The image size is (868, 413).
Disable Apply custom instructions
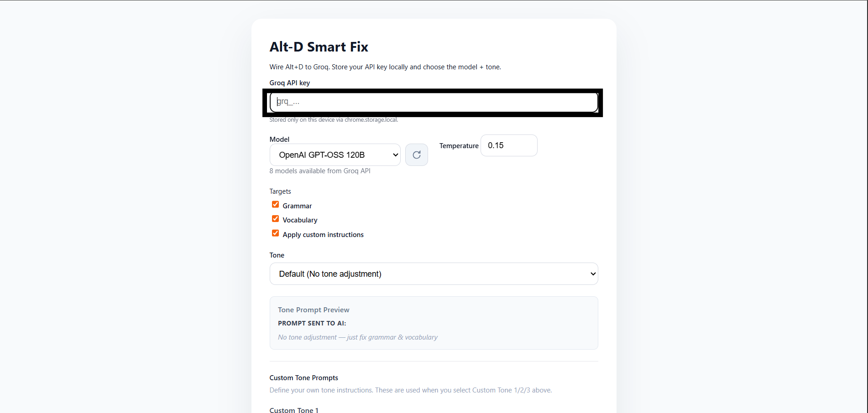pyautogui.click(x=275, y=233)
